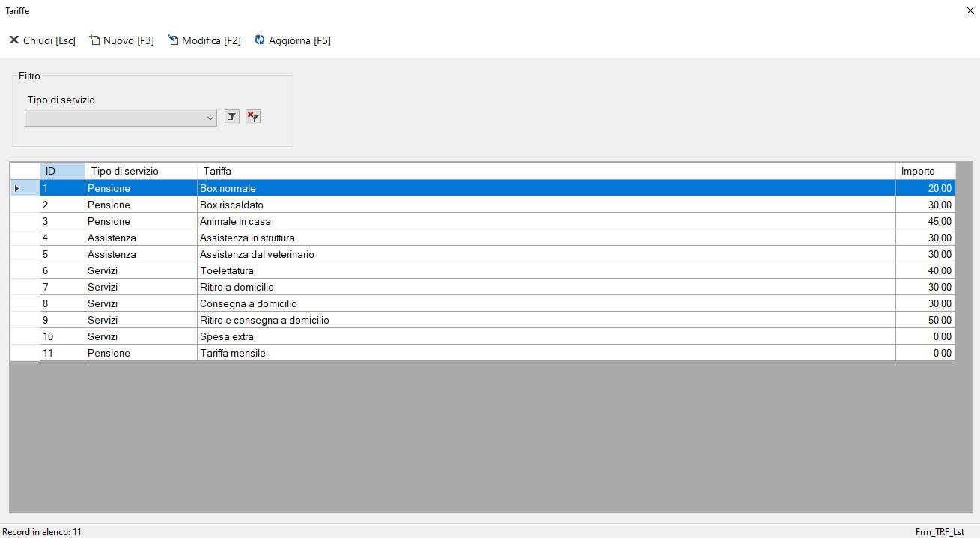This screenshot has height=538, width=980.
Task: Sort by the ID column header
Action: (x=62, y=171)
